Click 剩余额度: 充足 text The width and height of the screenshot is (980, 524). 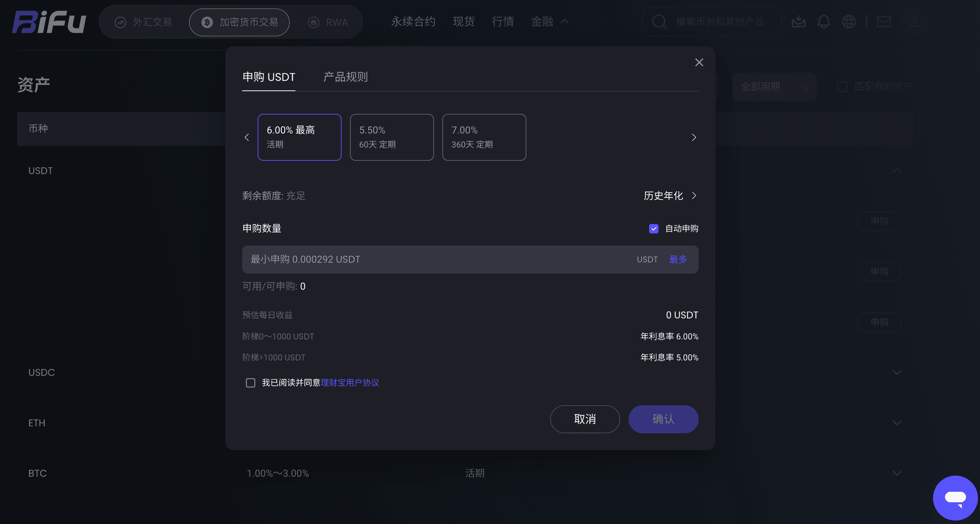tap(274, 196)
